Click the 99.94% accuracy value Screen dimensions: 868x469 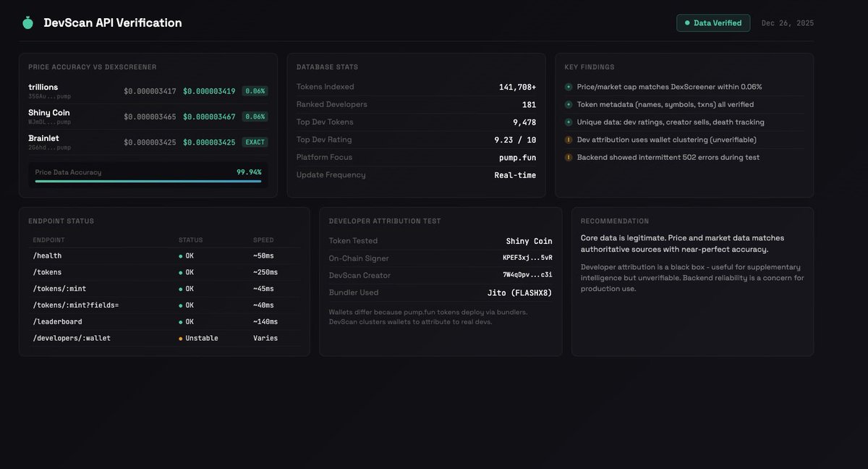click(x=249, y=172)
